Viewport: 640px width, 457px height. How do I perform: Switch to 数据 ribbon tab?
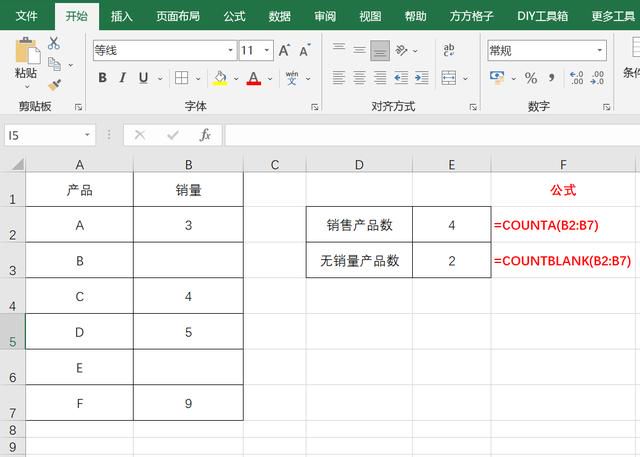tap(280, 16)
